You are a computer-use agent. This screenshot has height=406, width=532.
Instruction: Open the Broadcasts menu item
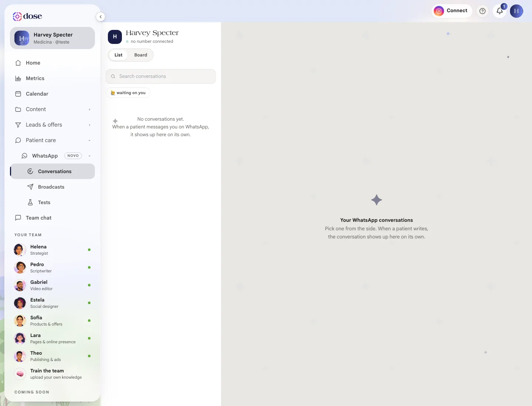pyautogui.click(x=52, y=187)
